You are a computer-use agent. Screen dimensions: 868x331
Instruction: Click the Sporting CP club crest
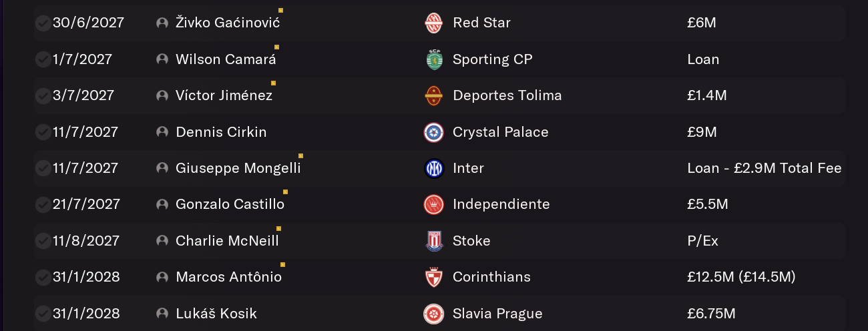pos(434,59)
